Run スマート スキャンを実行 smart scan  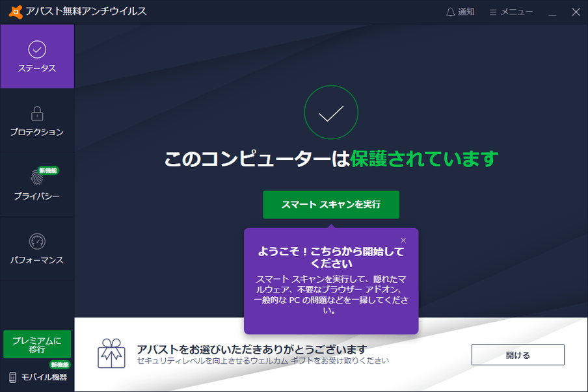tap(331, 205)
